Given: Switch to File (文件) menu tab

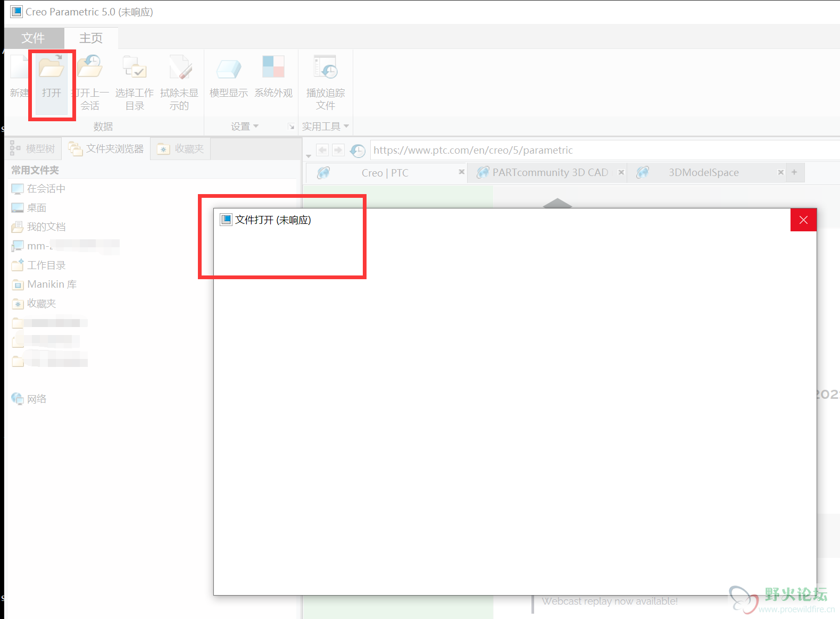Looking at the screenshot, I should 34,38.
